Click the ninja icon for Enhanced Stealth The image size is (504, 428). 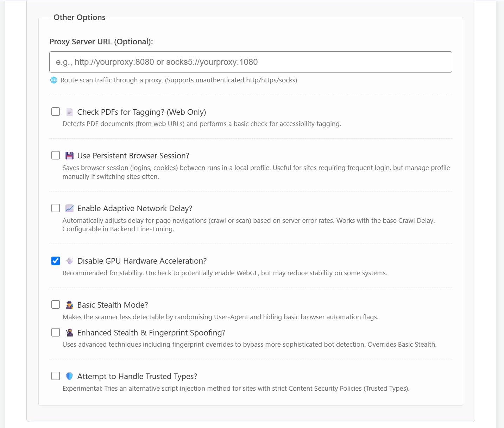coord(70,333)
